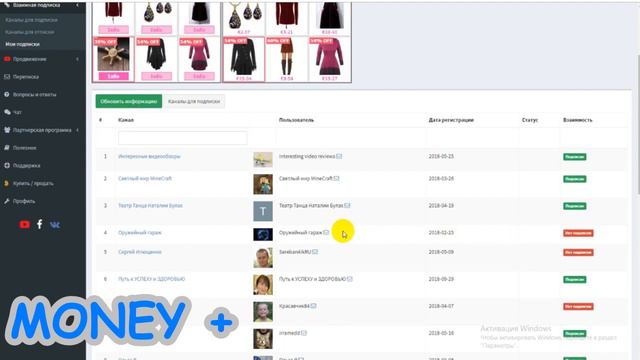Expand the Продвижение submenu arrow
This screenshot has height=360, width=640.
(77, 59)
